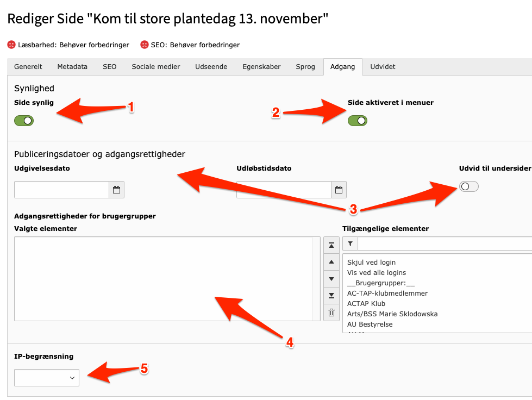The width and height of the screenshot is (532, 400).
Task: Open the Udløbstidsdato calendar picker
Action: 339,190
